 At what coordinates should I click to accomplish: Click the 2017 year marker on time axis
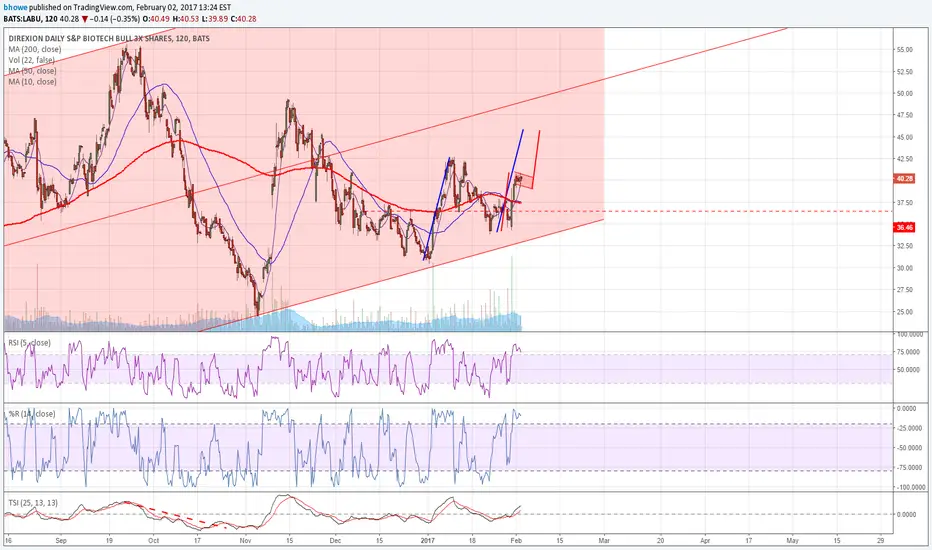[x=428, y=540]
